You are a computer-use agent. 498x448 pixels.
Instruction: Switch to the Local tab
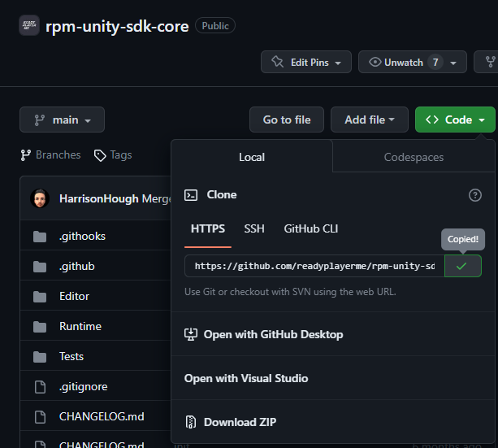(252, 157)
